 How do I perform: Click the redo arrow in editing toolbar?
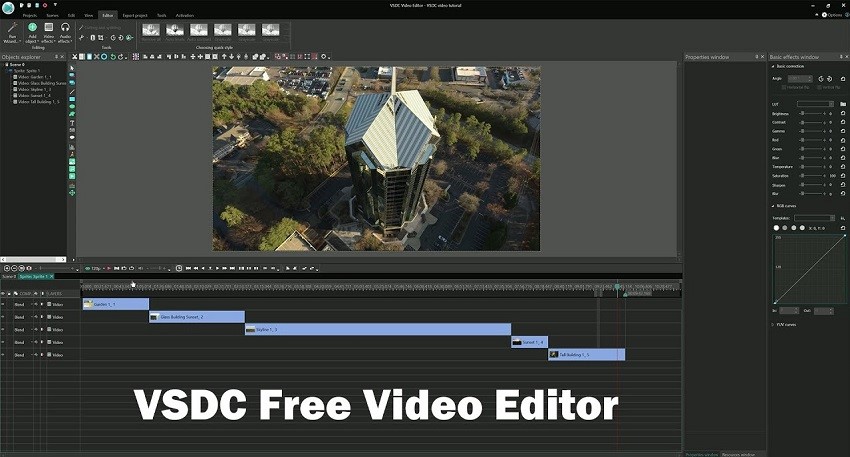tap(120, 56)
